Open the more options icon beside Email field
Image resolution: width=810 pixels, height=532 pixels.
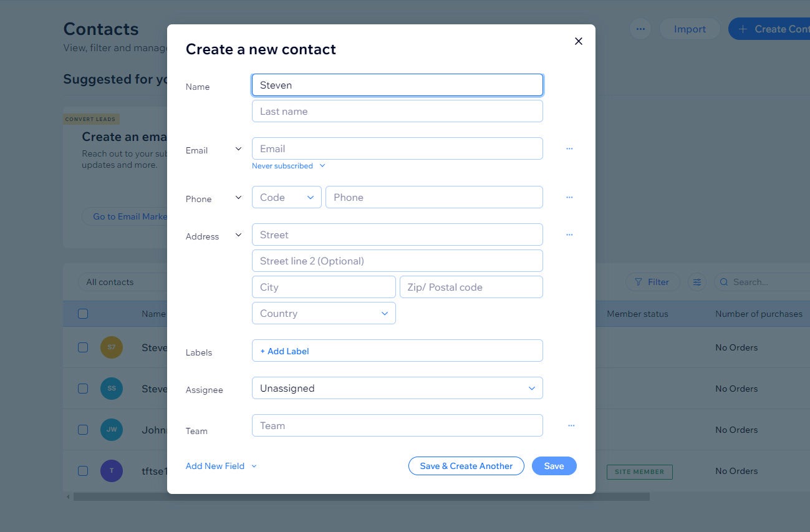click(x=569, y=148)
